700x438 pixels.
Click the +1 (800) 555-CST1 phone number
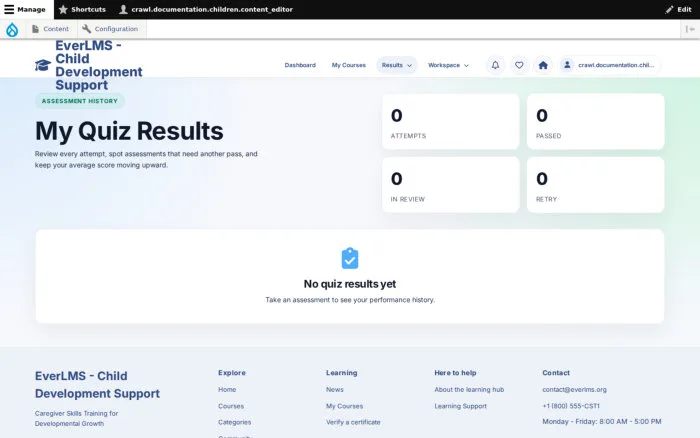point(571,406)
